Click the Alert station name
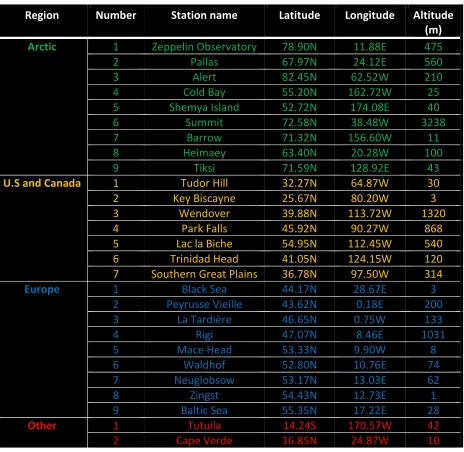The image size is (464, 452). pos(204,77)
